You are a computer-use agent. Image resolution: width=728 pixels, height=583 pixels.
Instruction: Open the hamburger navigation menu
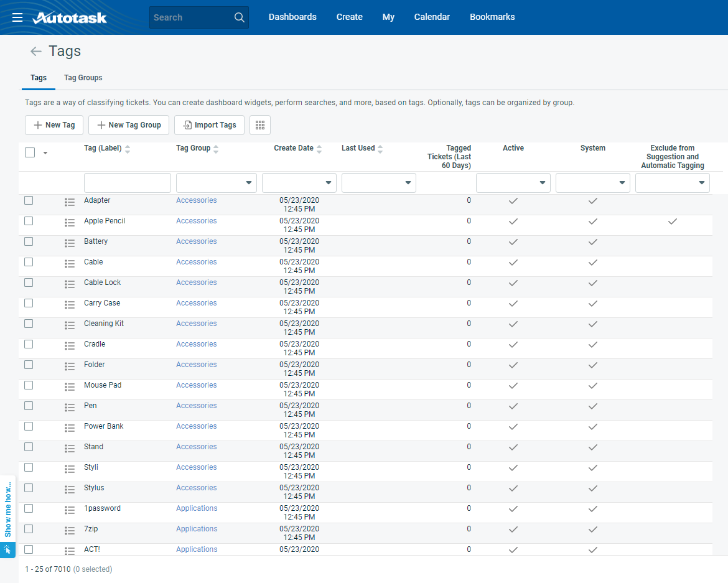pos(17,17)
